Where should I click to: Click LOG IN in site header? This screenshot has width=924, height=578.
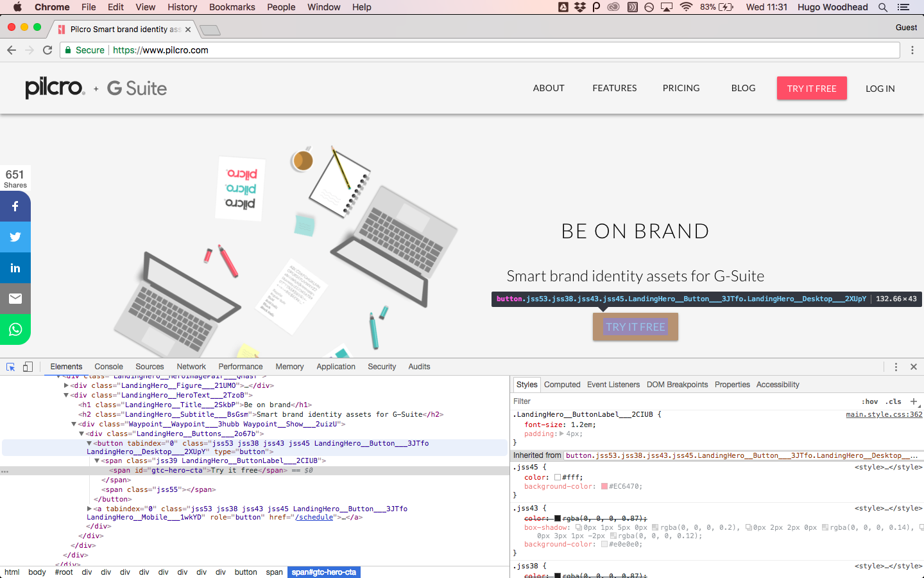[880, 89]
